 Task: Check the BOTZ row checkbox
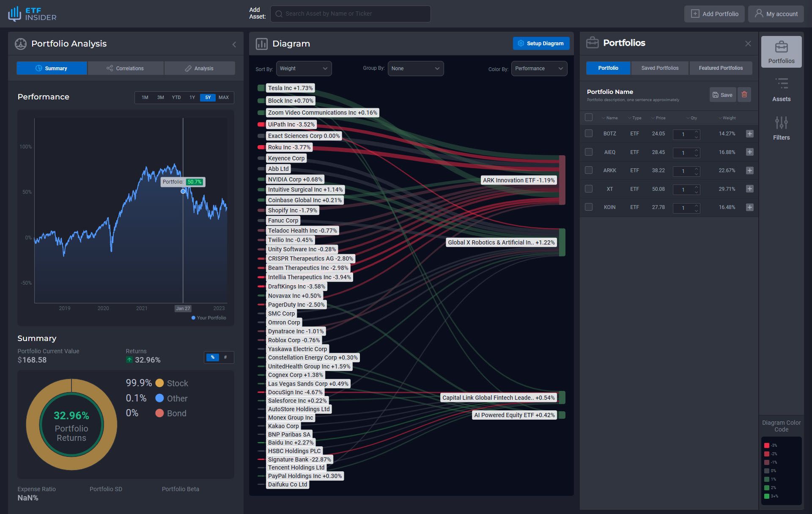click(x=588, y=133)
